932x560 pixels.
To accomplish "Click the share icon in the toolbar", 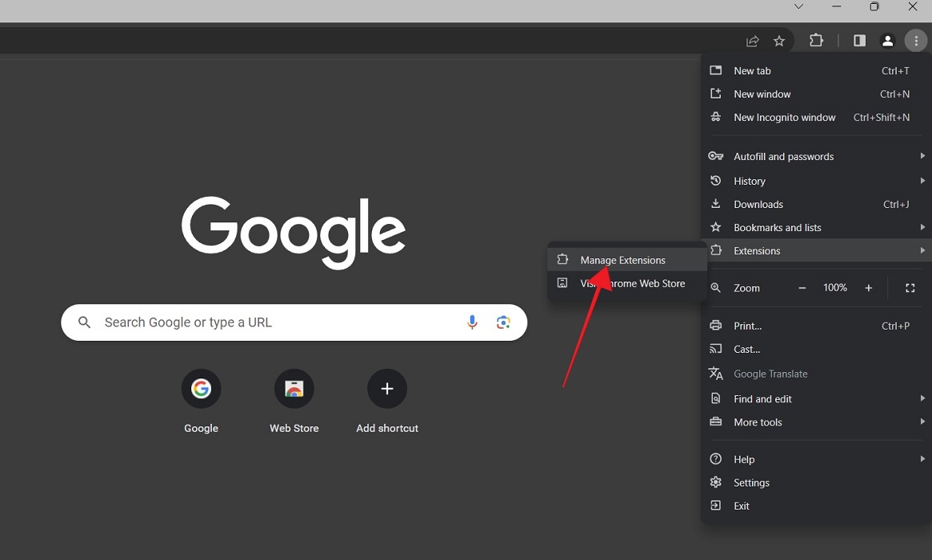I will (752, 40).
